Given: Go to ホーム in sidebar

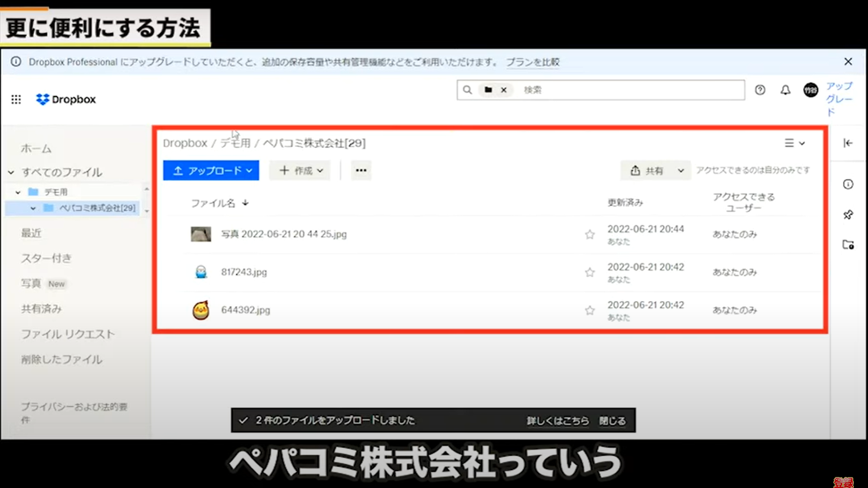Looking at the screenshot, I should 36,149.
